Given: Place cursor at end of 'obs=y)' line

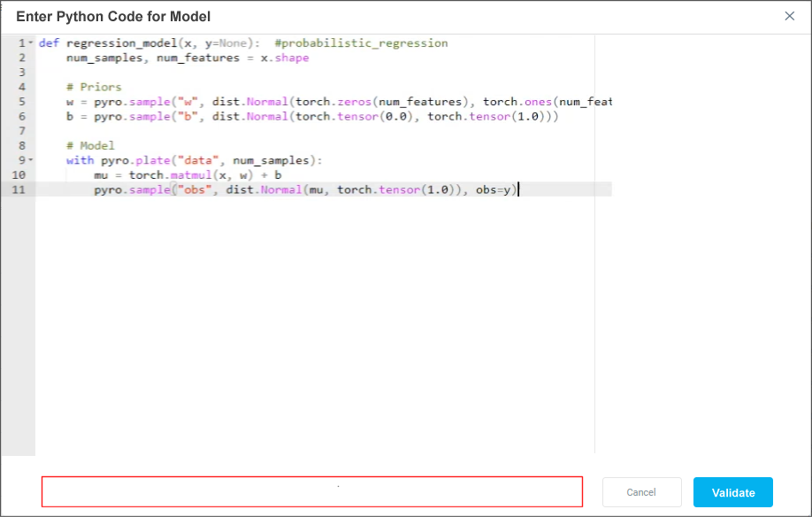Looking at the screenshot, I should [x=517, y=189].
